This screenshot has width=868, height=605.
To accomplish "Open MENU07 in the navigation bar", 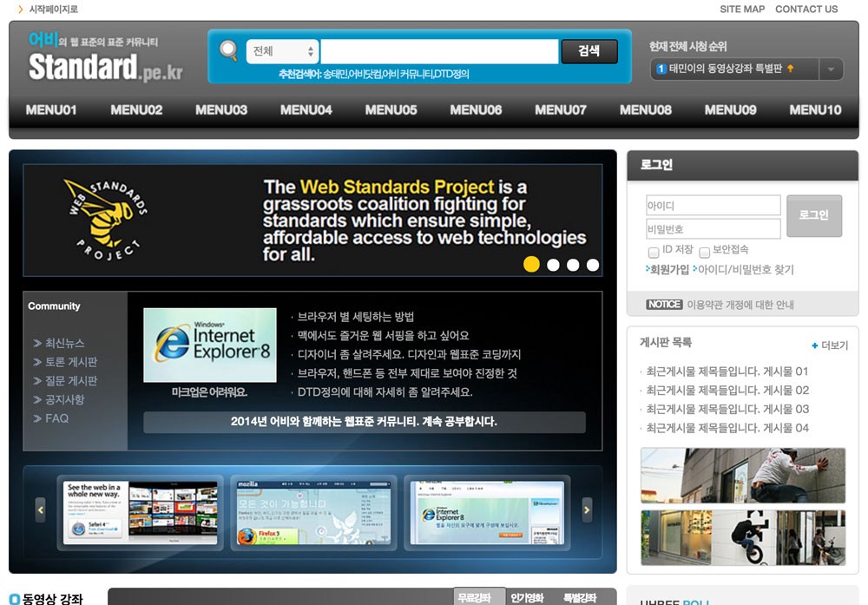I will click(560, 110).
